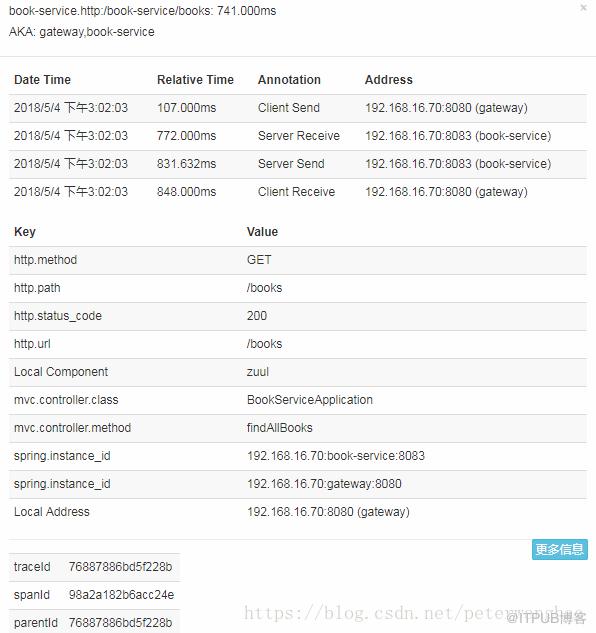Screen dimensions: 596x633
Task: Select the BookServiceApplication value
Action: point(310,400)
